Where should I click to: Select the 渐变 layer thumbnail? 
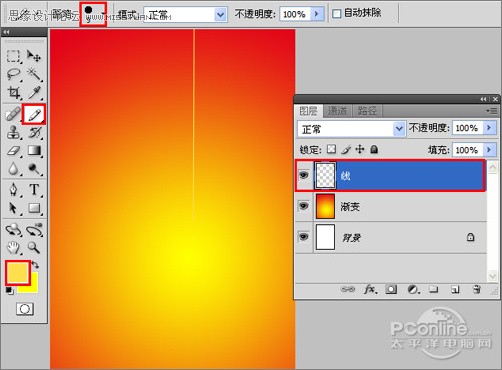tap(325, 206)
